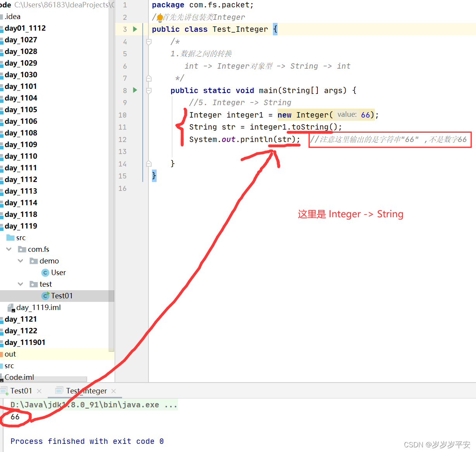
Task: Collapse the demo package node
Action: [21, 261]
